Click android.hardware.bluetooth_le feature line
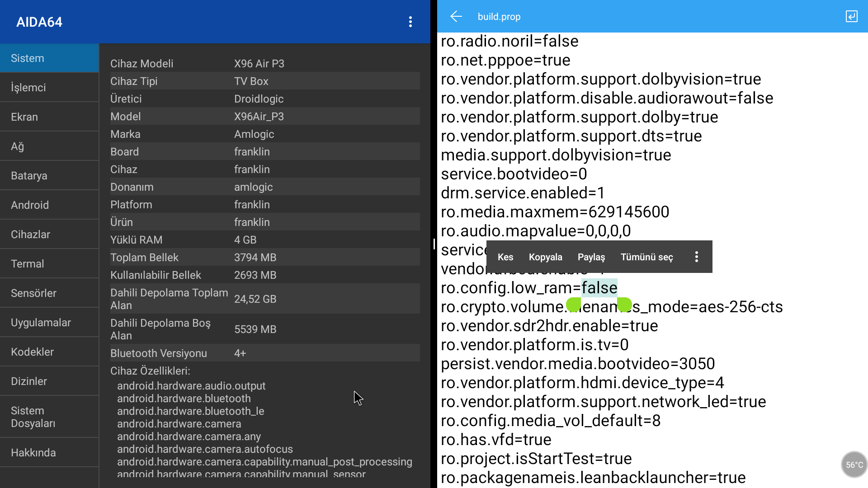 (191, 411)
